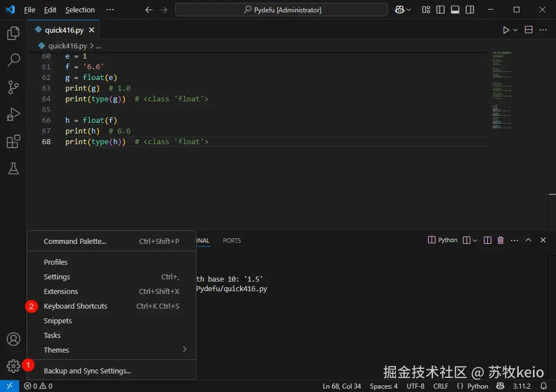
Task: Run the Python file with play button
Action: (506, 30)
